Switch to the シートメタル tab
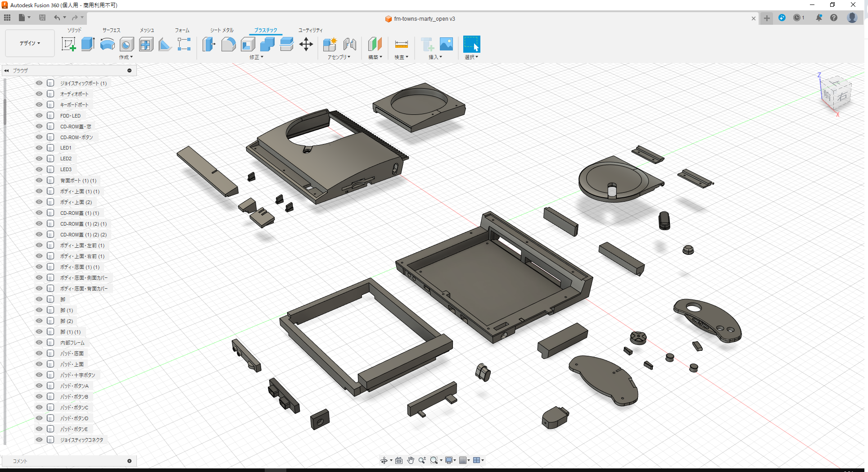Screen dimensions: 868x472 (221, 30)
